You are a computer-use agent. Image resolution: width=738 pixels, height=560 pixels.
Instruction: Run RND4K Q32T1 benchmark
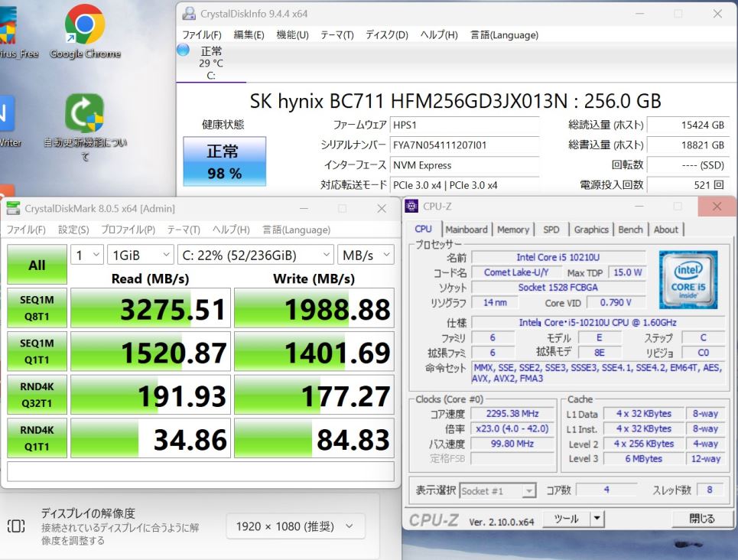click(x=37, y=395)
